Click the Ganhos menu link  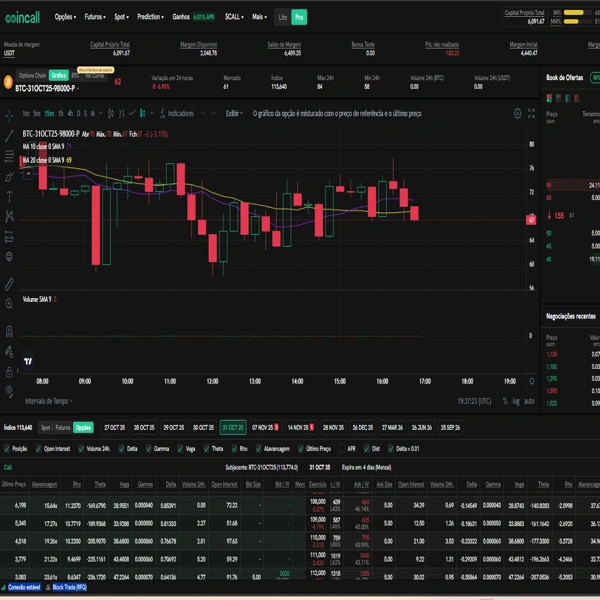coord(181,17)
